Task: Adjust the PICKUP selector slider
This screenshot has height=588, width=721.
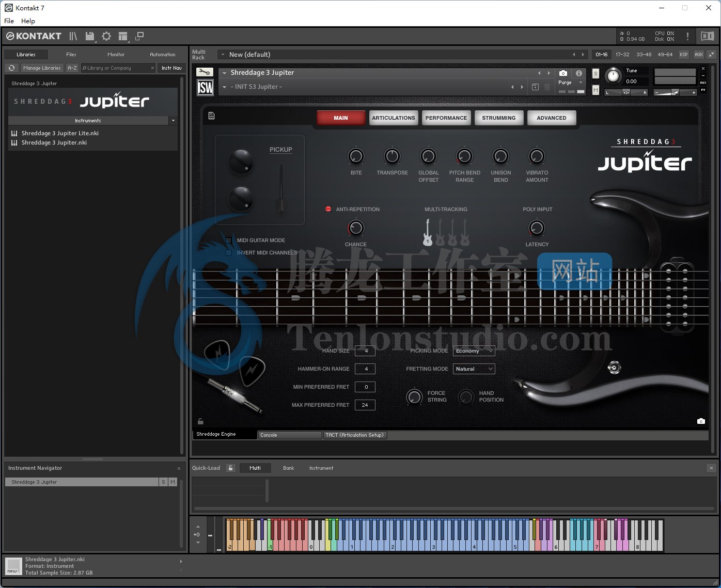Action: 281,188
